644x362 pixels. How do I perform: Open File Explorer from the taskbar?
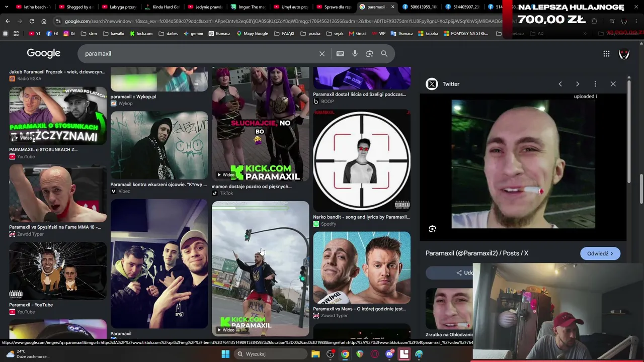pos(315,354)
